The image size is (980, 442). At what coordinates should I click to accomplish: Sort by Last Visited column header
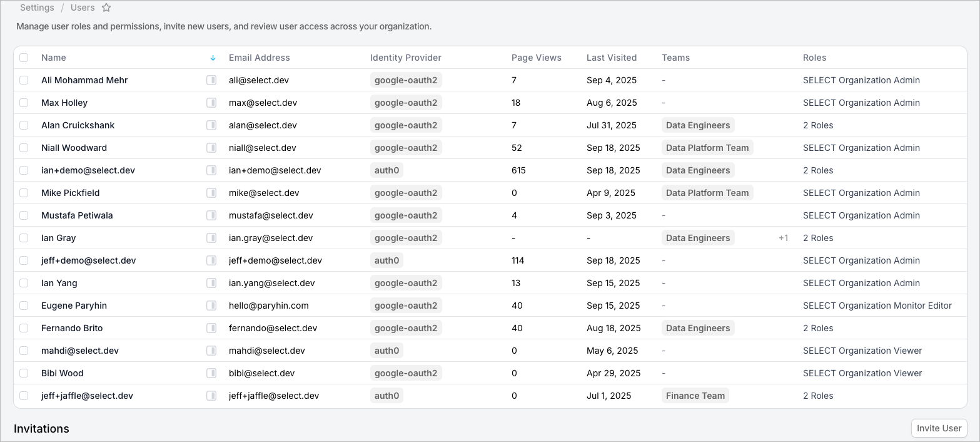(611, 58)
